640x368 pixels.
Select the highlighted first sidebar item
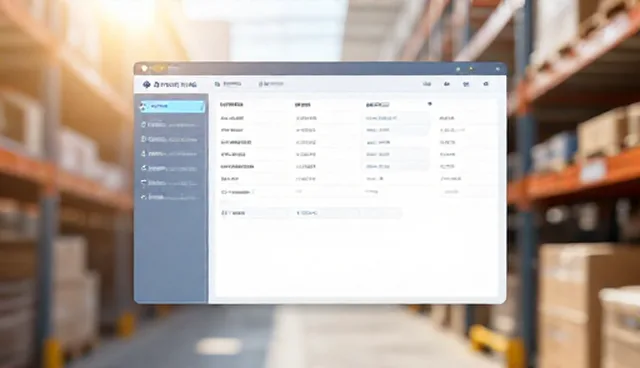(x=172, y=106)
